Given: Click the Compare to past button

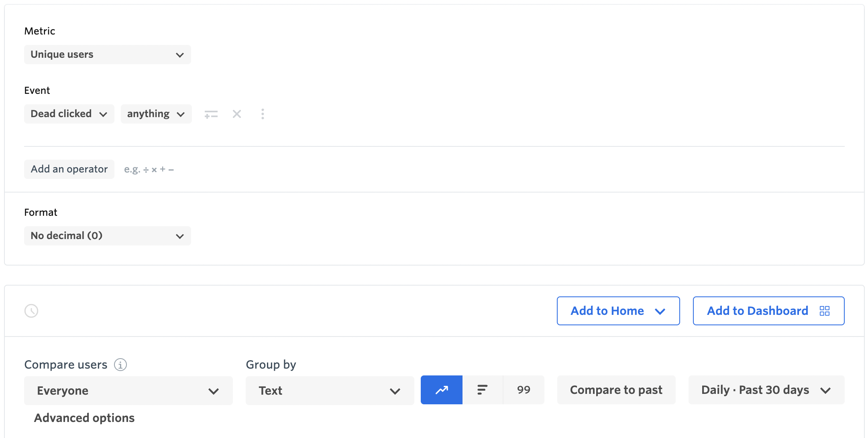Looking at the screenshot, I should (x=616, y=390).
